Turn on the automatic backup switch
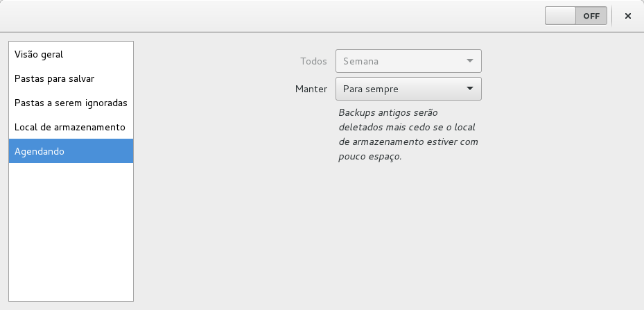Image resolution: width=644 pixels, height=310 pixels. (576, 16)
